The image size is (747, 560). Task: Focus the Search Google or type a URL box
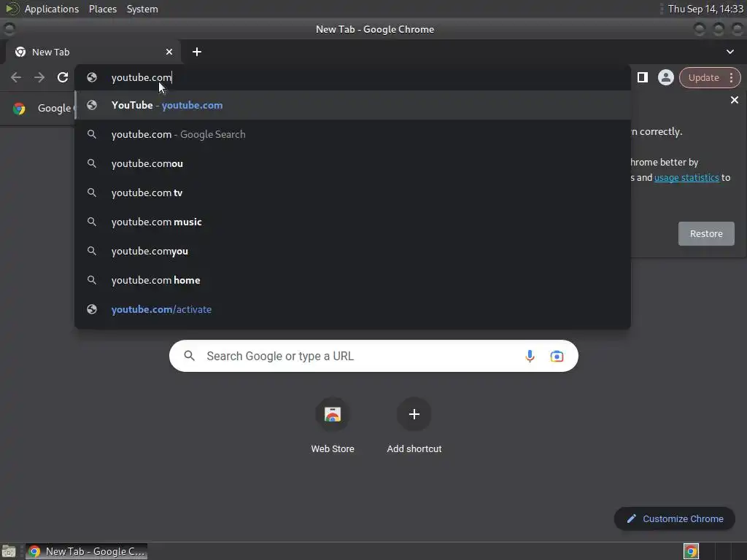373,356
